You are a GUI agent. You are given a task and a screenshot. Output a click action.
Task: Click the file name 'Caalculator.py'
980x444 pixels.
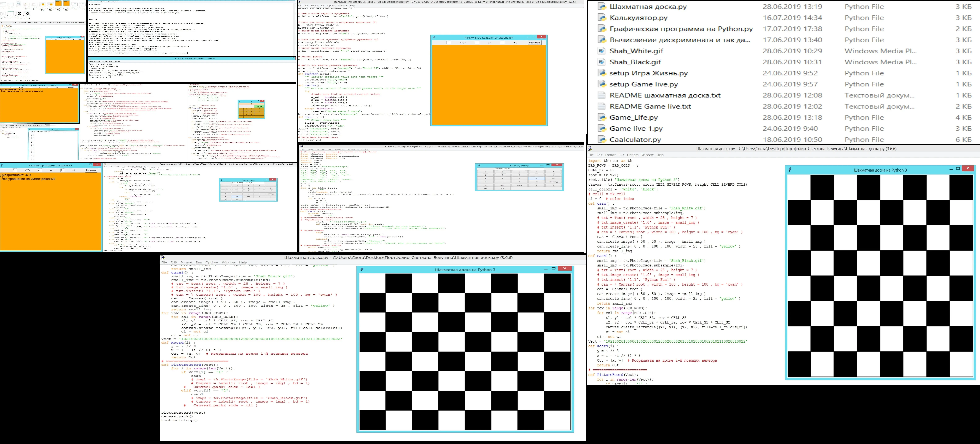pyautogui.click(x=635, y=139)
